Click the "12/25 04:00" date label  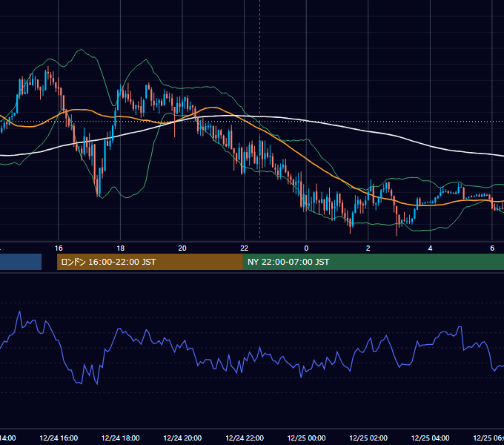(x=430, y=438)
